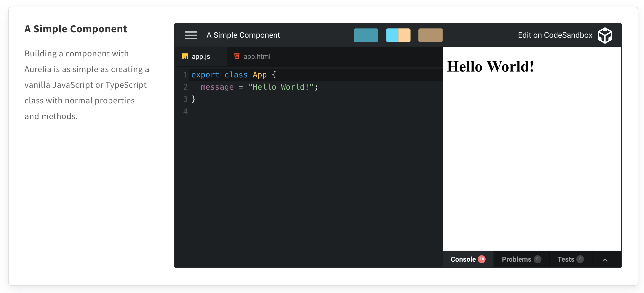Switch to preview-only view button
644x293 pixels.
tap(430, 35)
